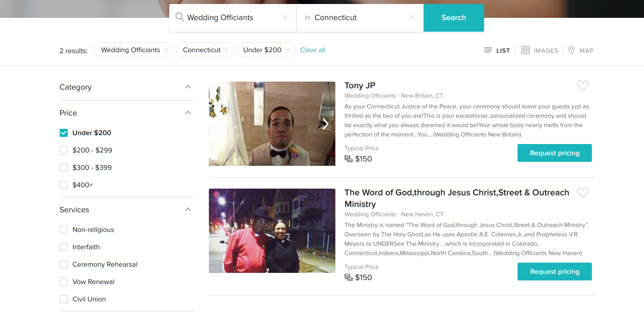This screenshot has width=644, height=313.
Task: Switch to the Map view
Action: click(581, 50)
